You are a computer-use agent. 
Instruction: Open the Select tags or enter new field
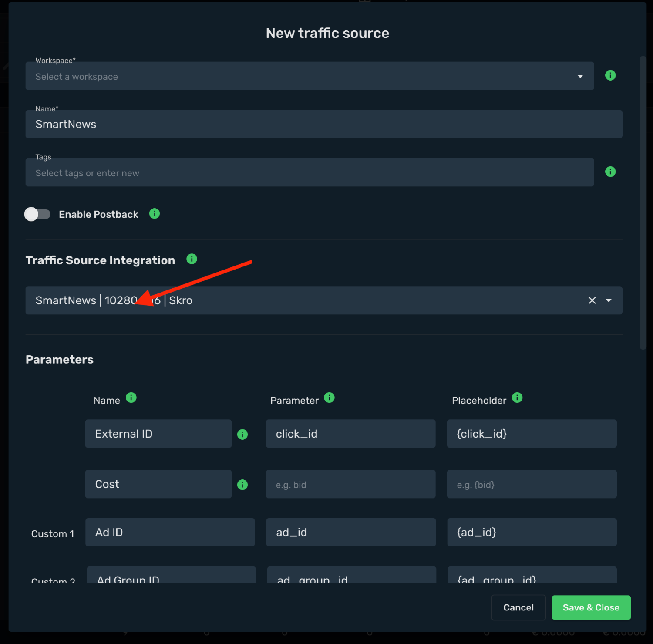click(310, 172)
